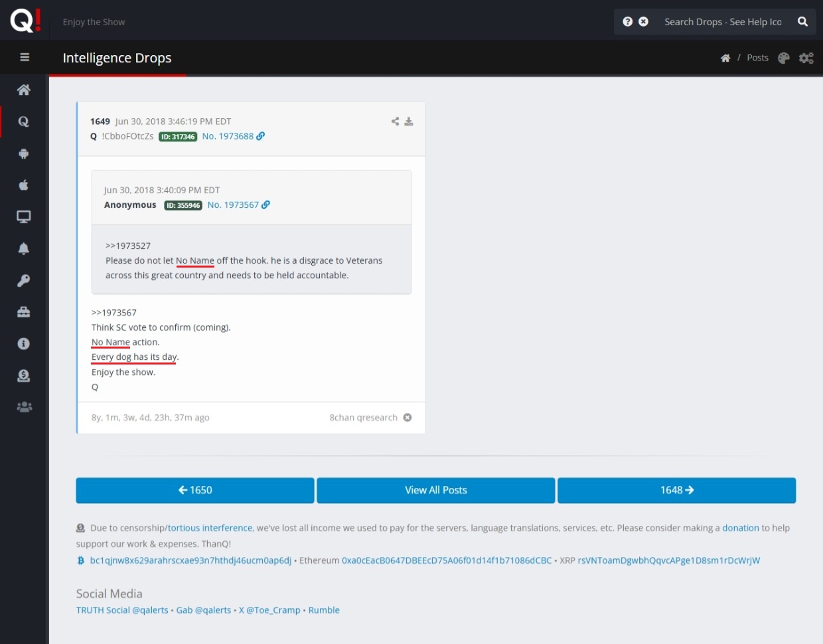Select the Q drops sidebar icon
This screenshot has height=644, width=823.
(x=24, y=121)
